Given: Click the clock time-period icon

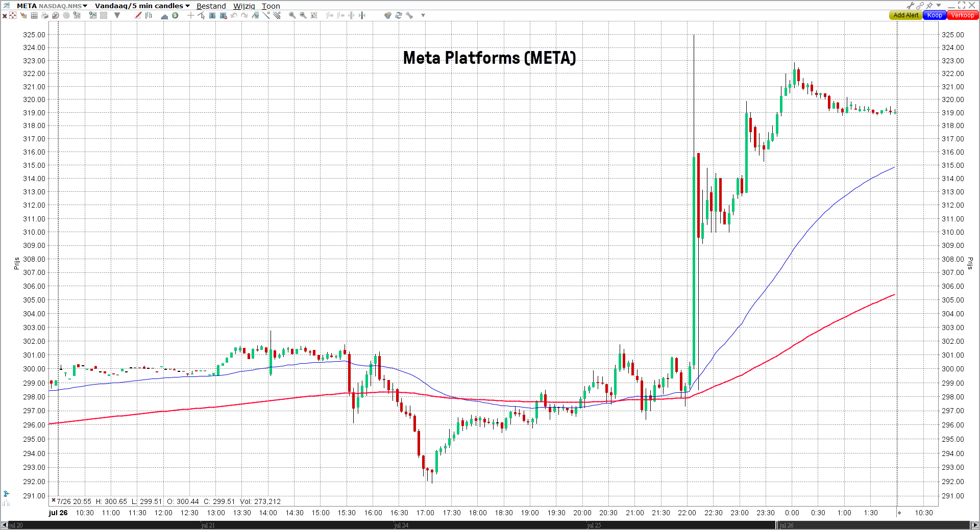Looking at the screenshot, I should click(x=56, y=15).
